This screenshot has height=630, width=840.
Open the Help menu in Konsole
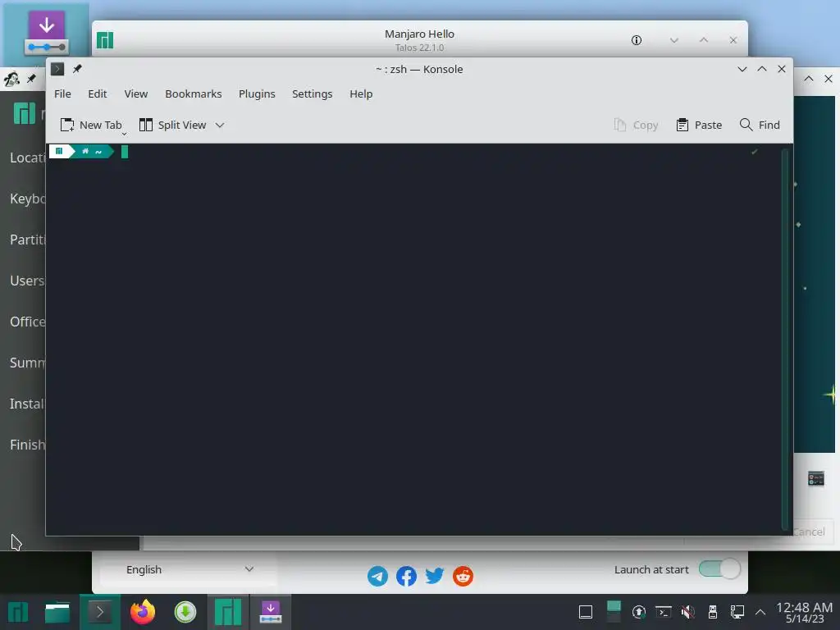point(361,94)
